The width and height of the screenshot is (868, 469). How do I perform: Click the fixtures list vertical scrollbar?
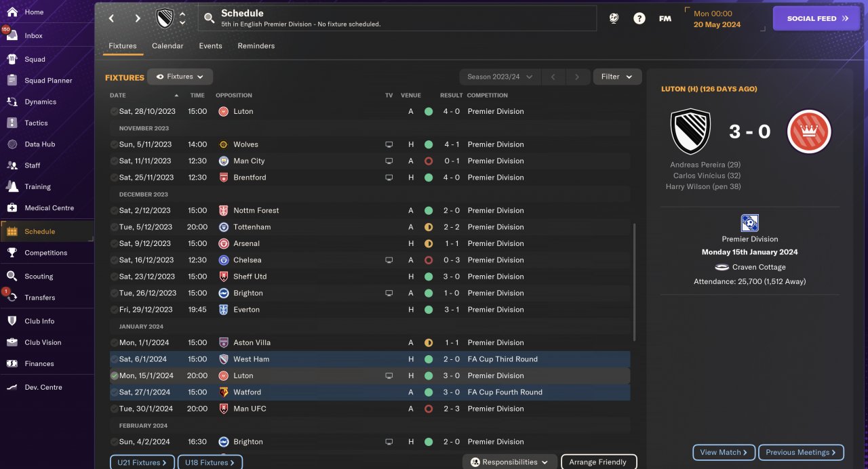click(x=634, y=281)
